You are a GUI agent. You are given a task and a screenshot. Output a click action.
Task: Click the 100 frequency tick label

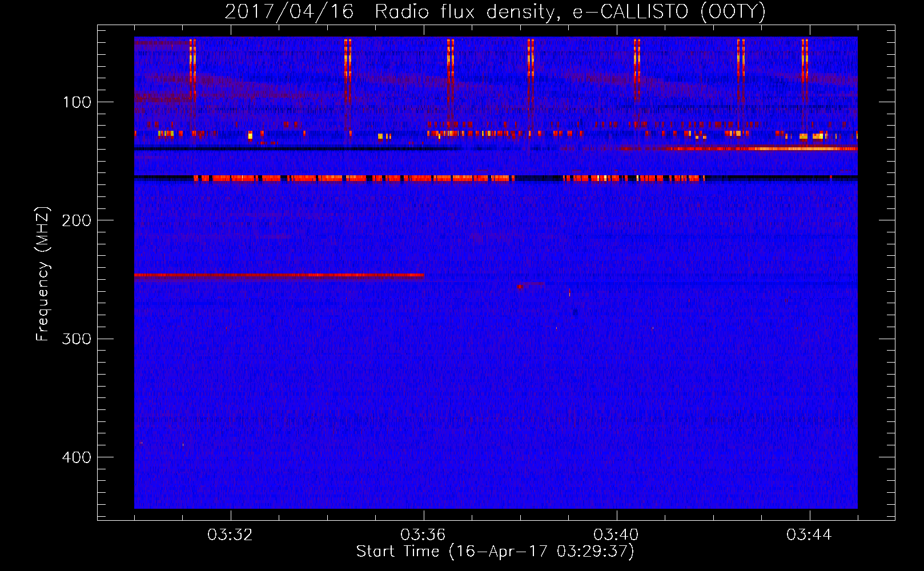[x=77, y=102]
